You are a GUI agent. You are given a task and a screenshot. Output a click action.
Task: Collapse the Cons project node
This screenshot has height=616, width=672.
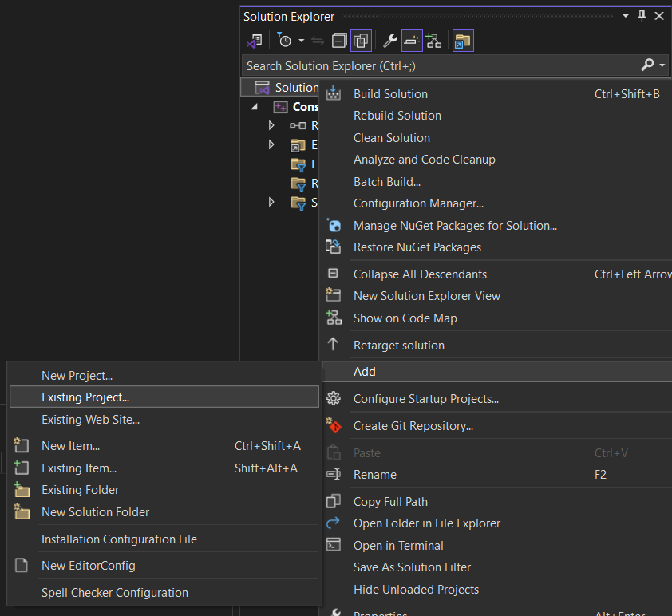(254, 106)
